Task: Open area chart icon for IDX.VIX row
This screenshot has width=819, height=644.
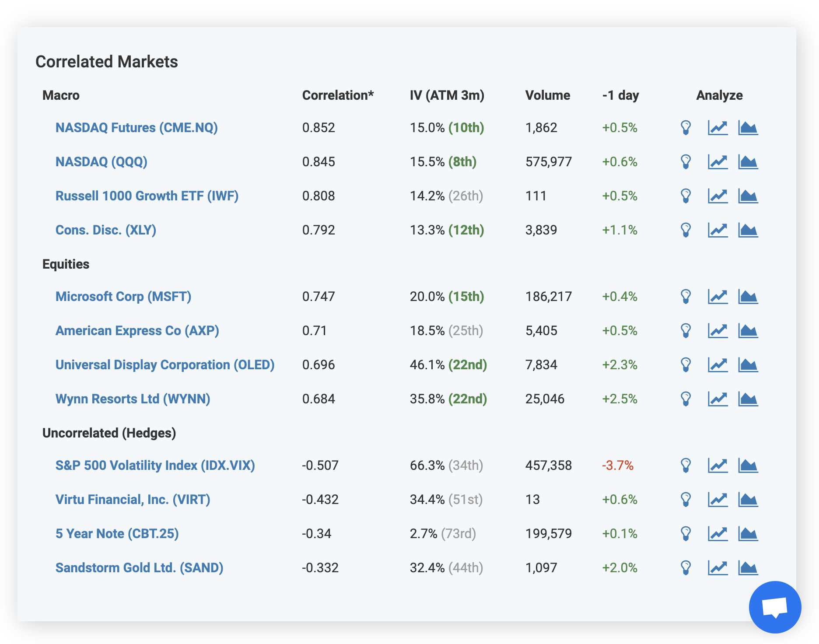Action: point(748,465)
